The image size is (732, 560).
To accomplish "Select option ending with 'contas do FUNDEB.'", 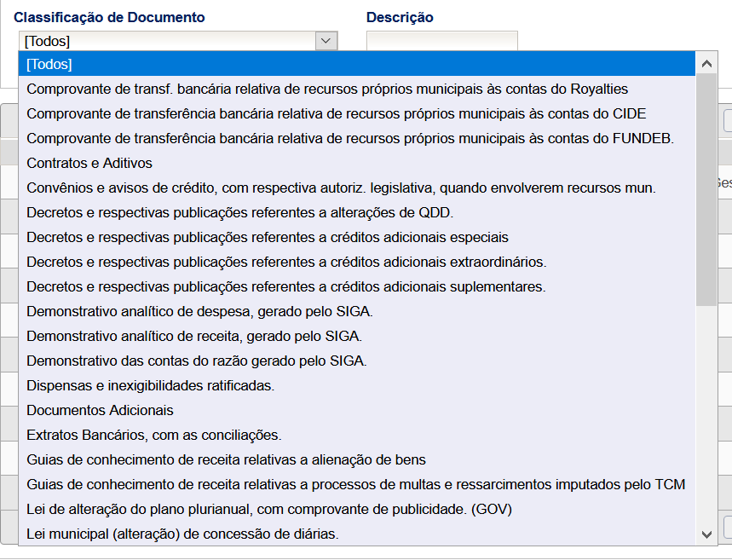I will 357,138.
